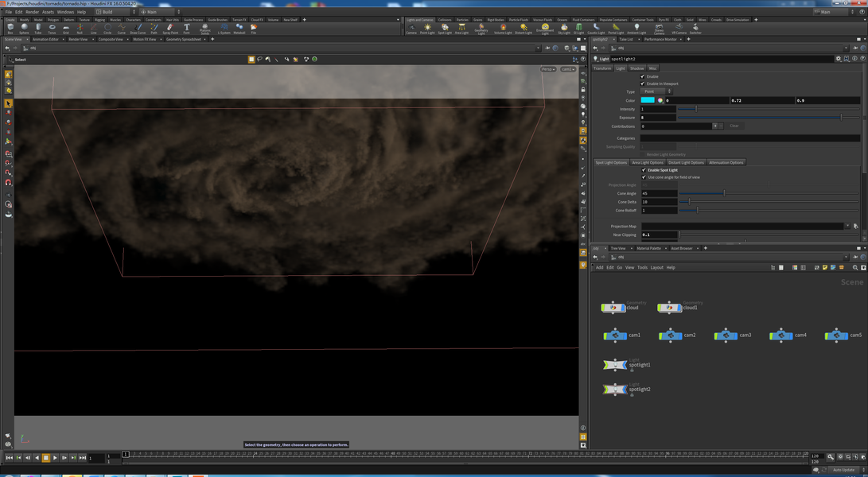Open the Scene View tab arrow menu
This screenshot has width=868, height=477.
pos(26,39)
